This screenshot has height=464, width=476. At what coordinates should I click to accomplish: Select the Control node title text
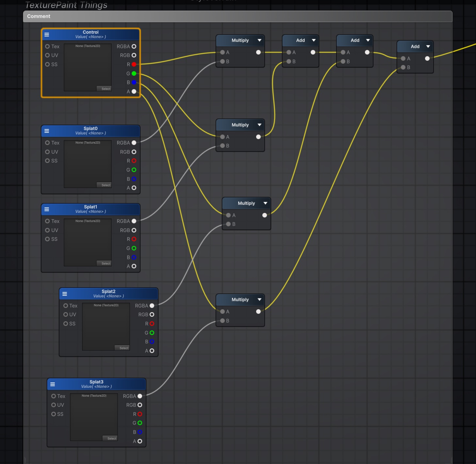(90, 32)
